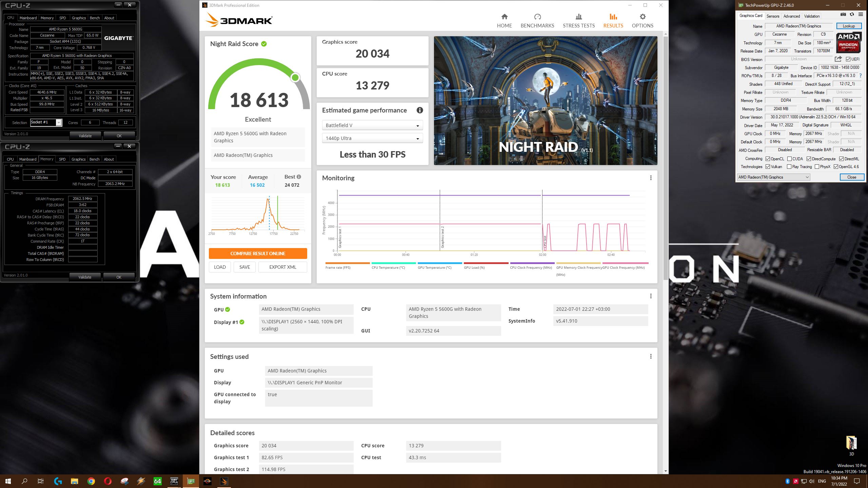Image resolution: width=868 pixels, height=488 pixels.
Task: Open the Mainboard tab in upper CPU-Z
Action: (x=28, y=18)
